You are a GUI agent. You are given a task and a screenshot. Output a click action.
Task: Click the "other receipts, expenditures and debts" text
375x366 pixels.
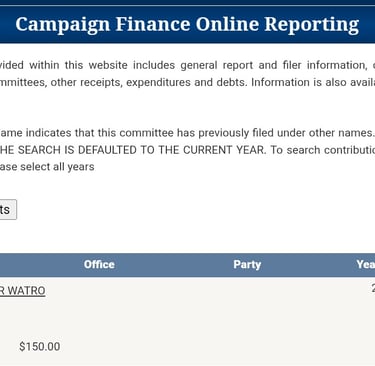(148, 82)
